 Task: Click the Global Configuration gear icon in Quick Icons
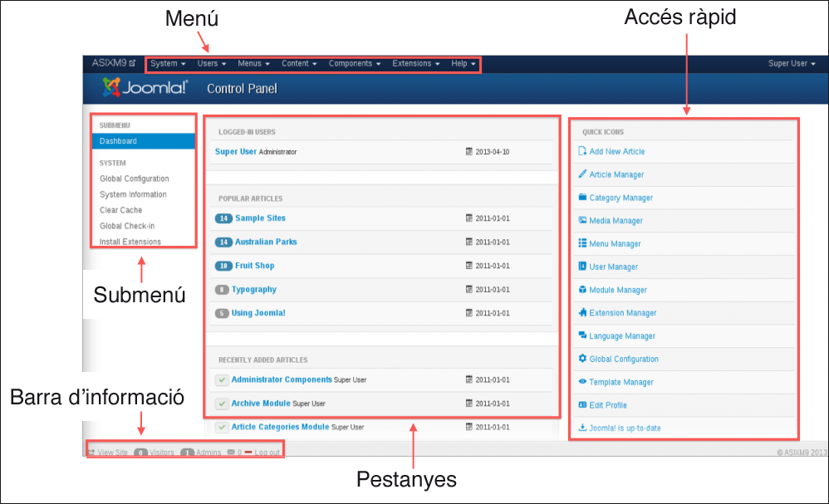pos(582,358)
